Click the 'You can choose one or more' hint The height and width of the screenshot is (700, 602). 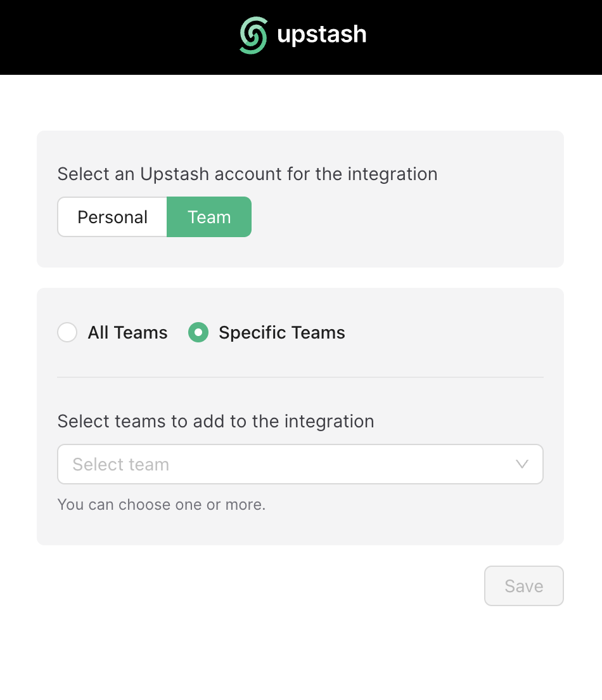pos(161,505)
